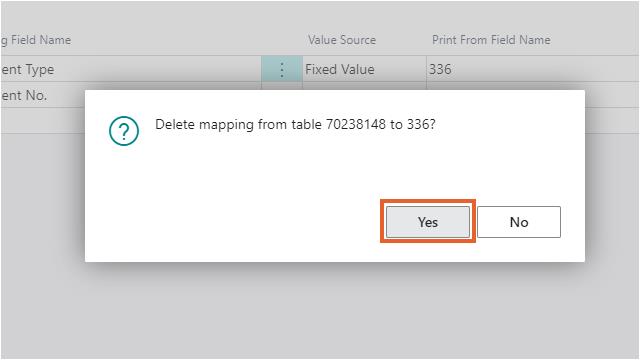The height and width of the screenshot is (360, 640).
Task: Click the blank header above the three-dot icon
Action: [x=282, y=40]
